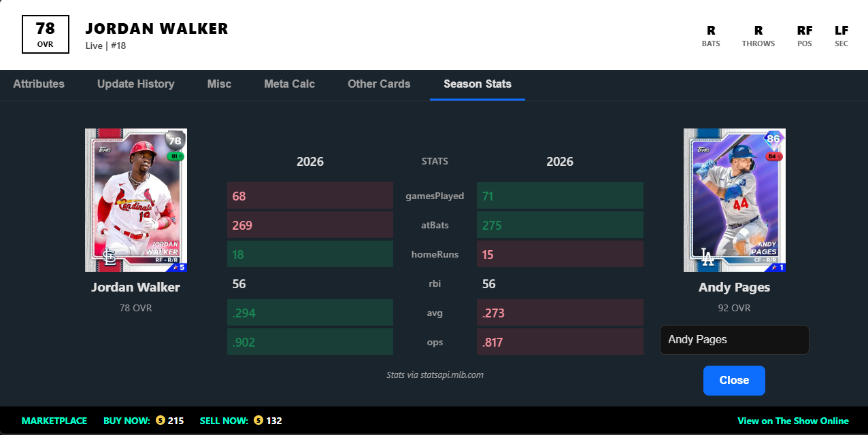Click the JORDAN WALKER header name
Screen dimensions: 868x435
pos(156,29)
